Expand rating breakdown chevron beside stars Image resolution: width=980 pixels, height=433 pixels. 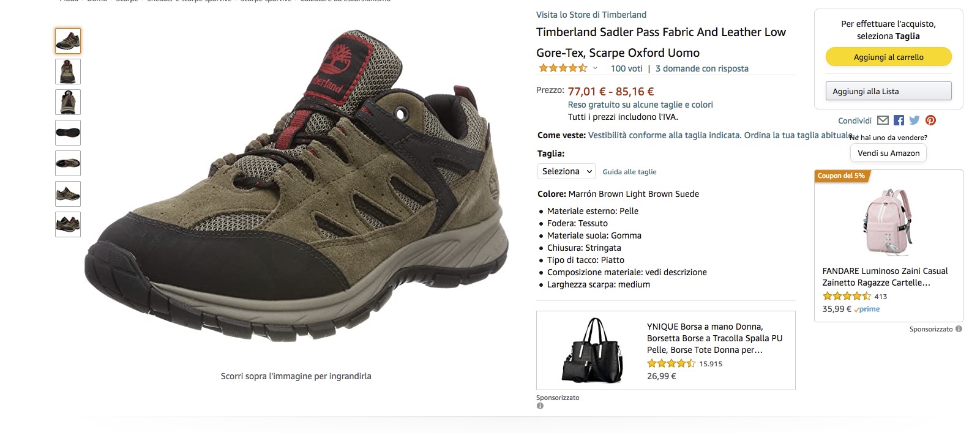[x=595, y=68]
